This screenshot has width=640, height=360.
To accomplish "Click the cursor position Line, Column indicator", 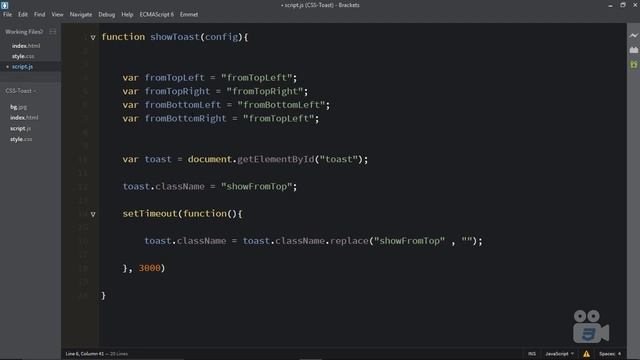I will (x=84, y=354).
